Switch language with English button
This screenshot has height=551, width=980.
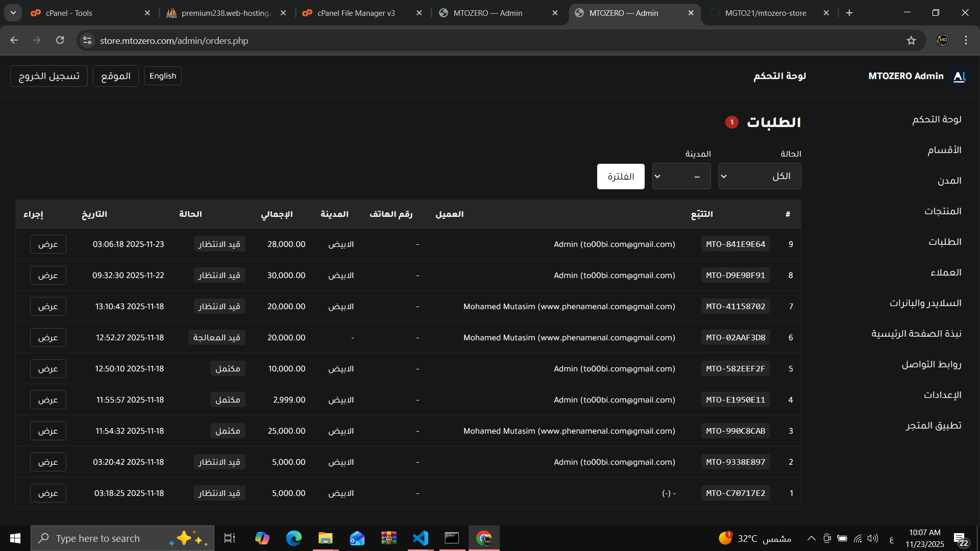click(x=162, y=76)
